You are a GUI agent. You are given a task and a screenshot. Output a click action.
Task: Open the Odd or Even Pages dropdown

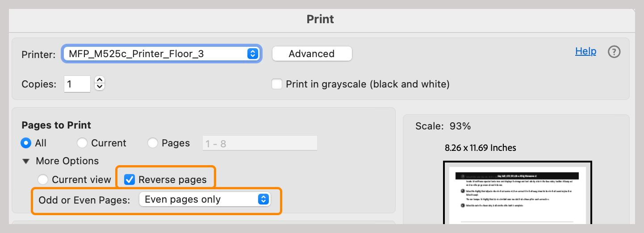coord(205,200)
